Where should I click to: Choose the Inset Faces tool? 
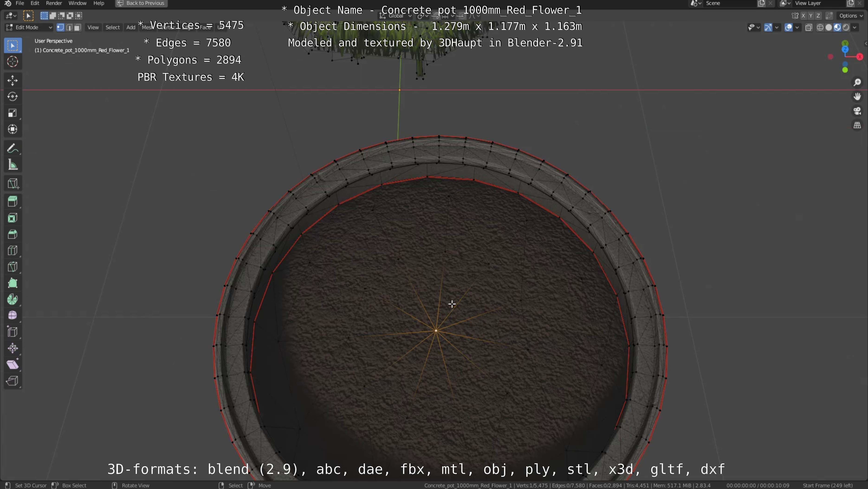[13, 218]
